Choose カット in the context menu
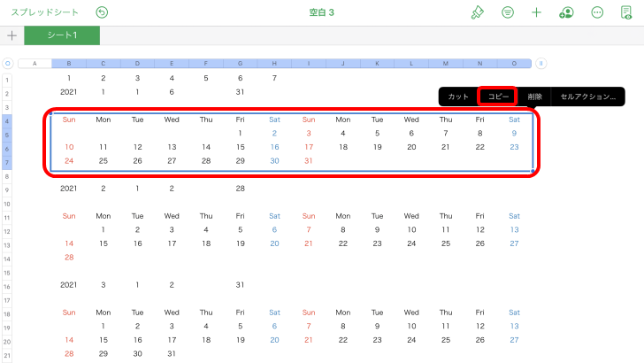Screen dimensions: 644x363 point(458,97)
